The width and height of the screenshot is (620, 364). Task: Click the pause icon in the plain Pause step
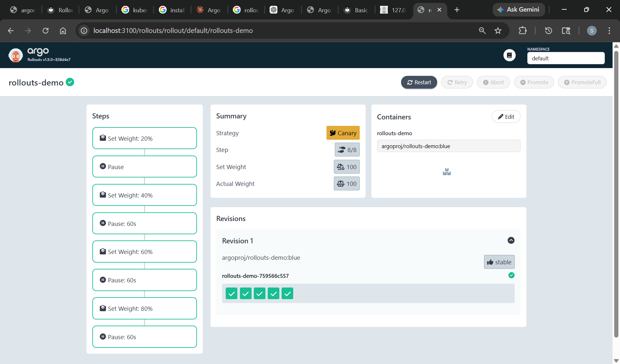tap(103, 166)
